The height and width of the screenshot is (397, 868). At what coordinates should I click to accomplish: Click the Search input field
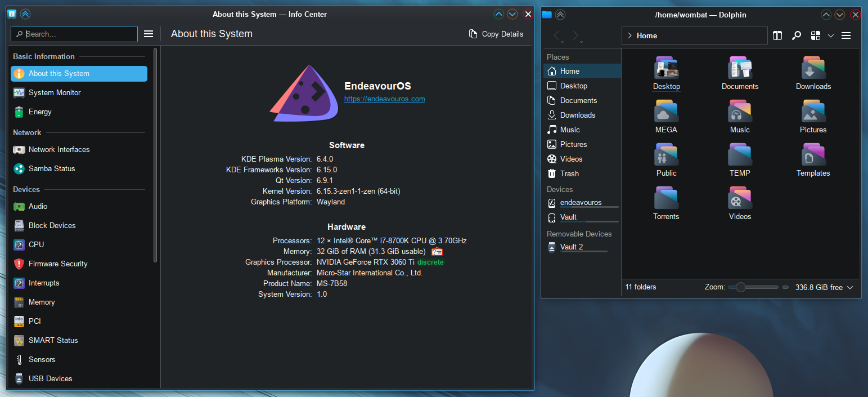(x=79, y=34)
